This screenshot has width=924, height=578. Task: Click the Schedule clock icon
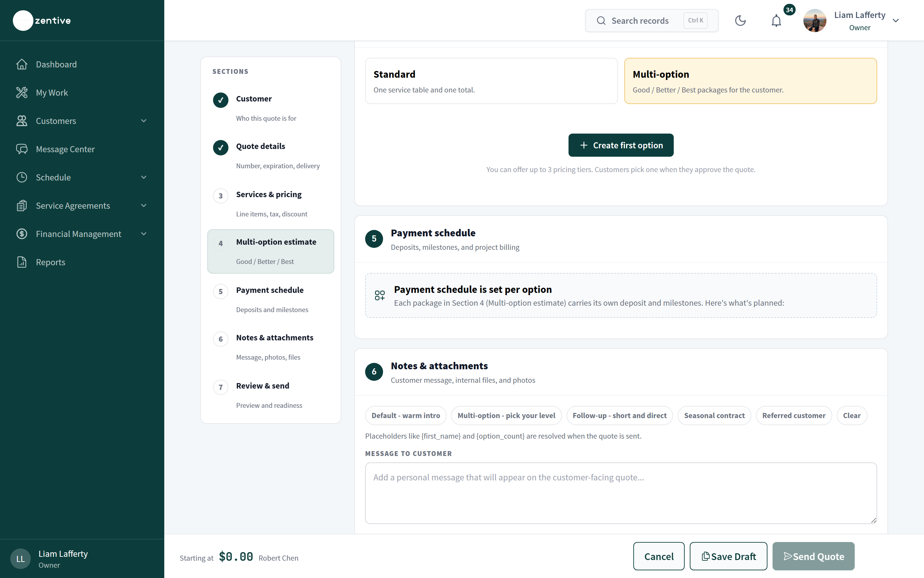[22, 177]
